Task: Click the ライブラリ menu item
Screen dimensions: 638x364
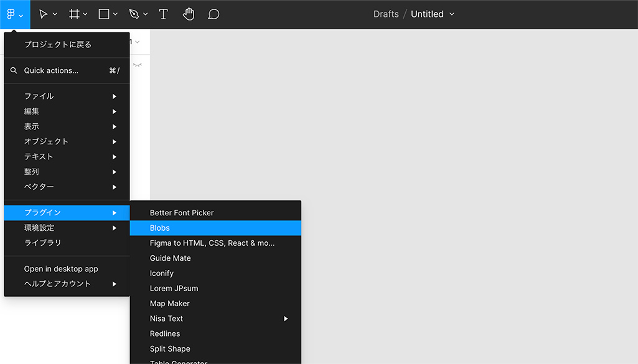Action: coord(67,243)
